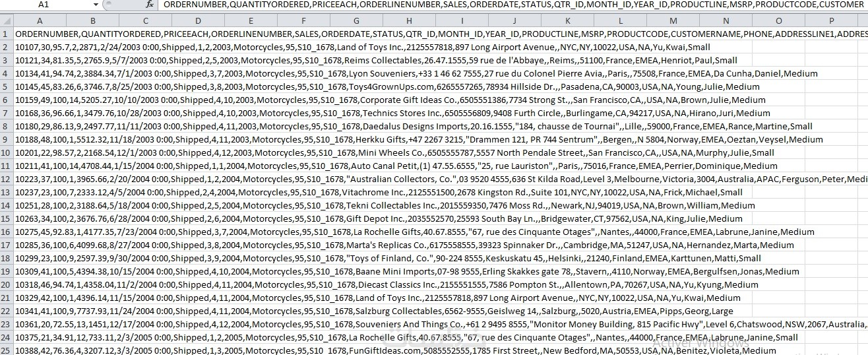Screen dimensions: 868x355
Task: Click the data text for order 10341
Action: click(374, 311)
